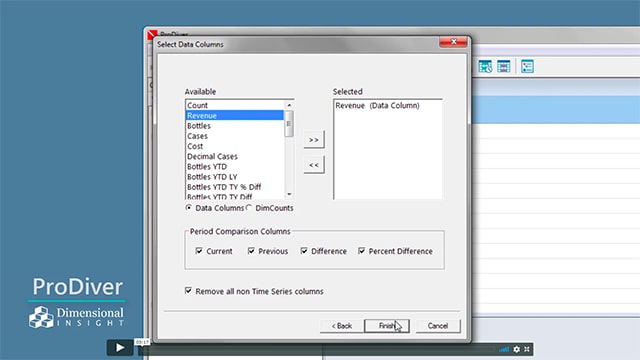Cancel the dialog

(x=438, y=326)
